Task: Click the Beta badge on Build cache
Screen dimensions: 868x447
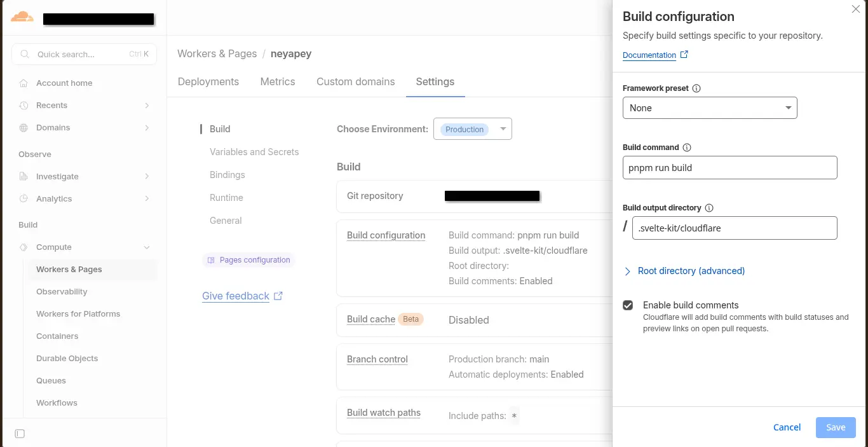Action: (x=411, y=319)
